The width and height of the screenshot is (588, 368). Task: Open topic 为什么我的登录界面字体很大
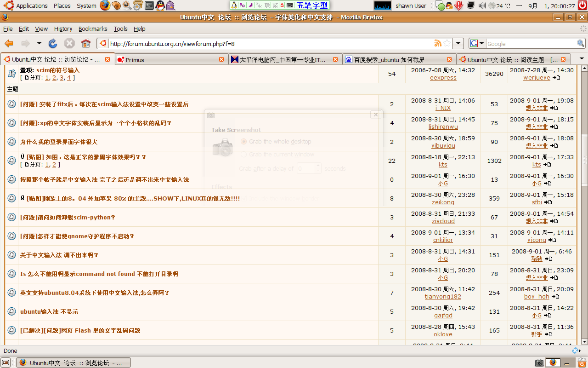click(x=59, y=142)
